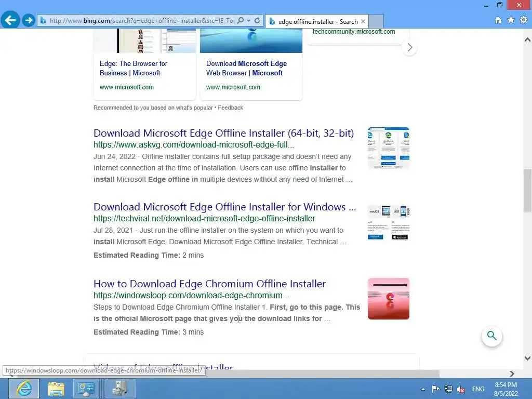Viewport: 532px width, 399px height.
Task: Click the floating search magnifier button
Action: point(491,336)
